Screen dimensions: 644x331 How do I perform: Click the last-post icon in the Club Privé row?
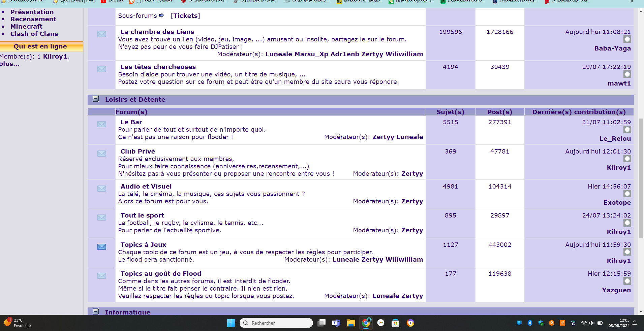point(627,159)
